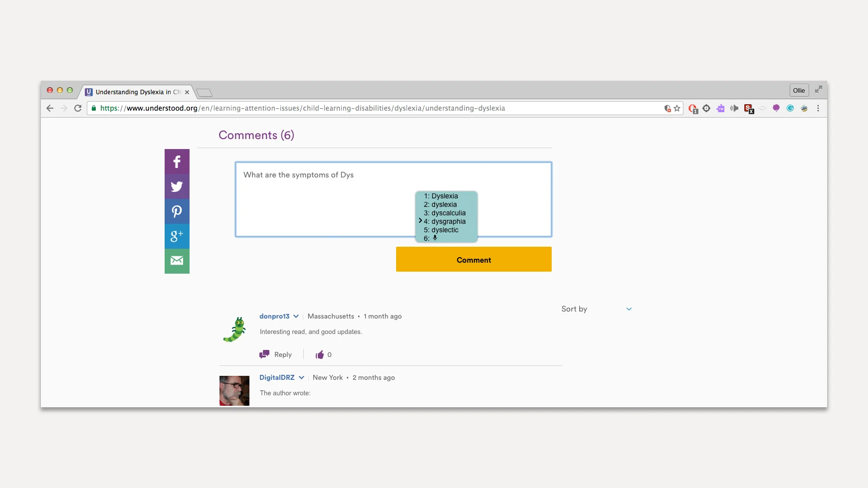Share the article on Twitter
This screenshot has width=868, height=488.
[177, 186]
